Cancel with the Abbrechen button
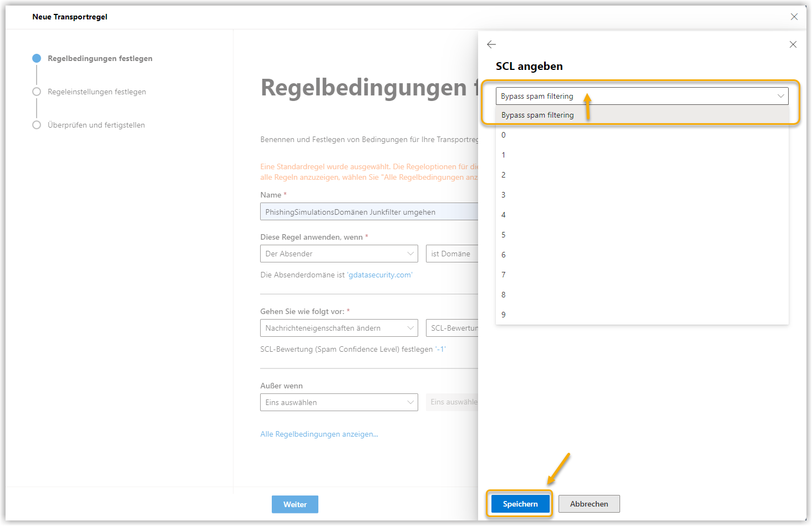The width and height of the screenshot is (812, 526). 589,504
